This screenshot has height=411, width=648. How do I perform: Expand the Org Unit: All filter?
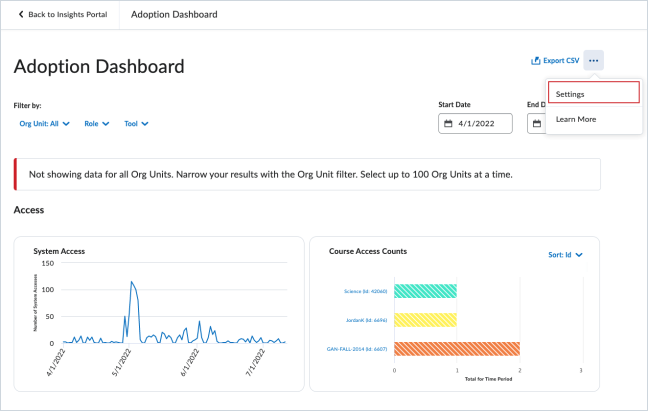pyautogui.click(x=45, y=124)
